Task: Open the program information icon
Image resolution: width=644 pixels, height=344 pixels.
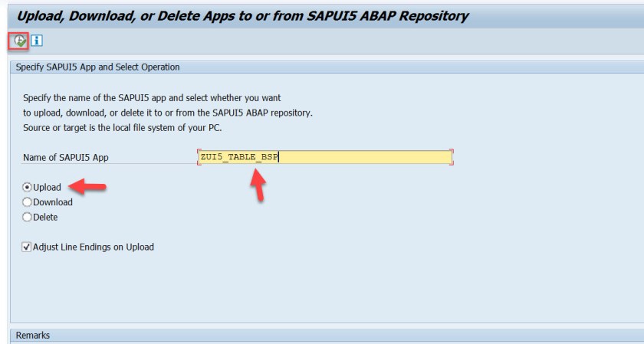Action: tap(37, 41)
